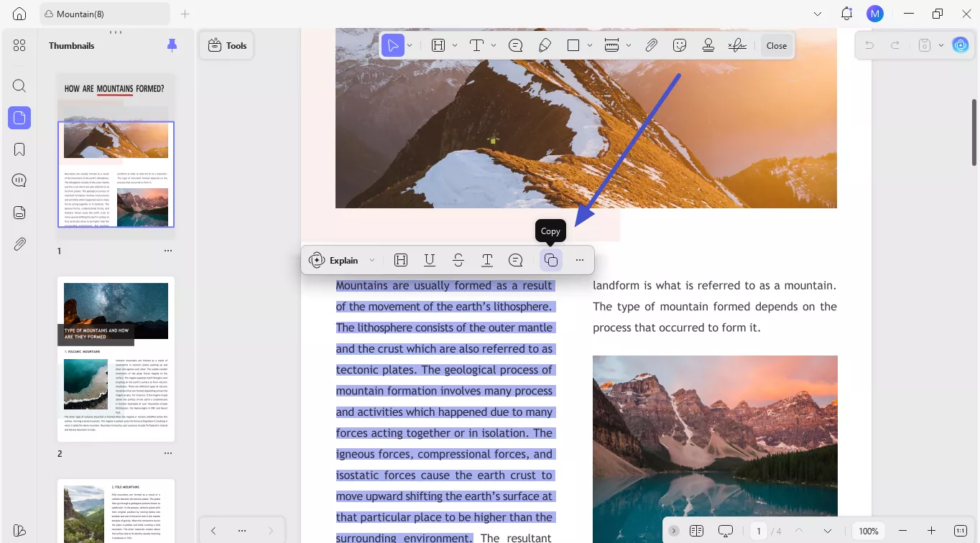Open the ellipsis menu in bottom-left navigation
Screen dimensions: 980x543
(242, 531)
